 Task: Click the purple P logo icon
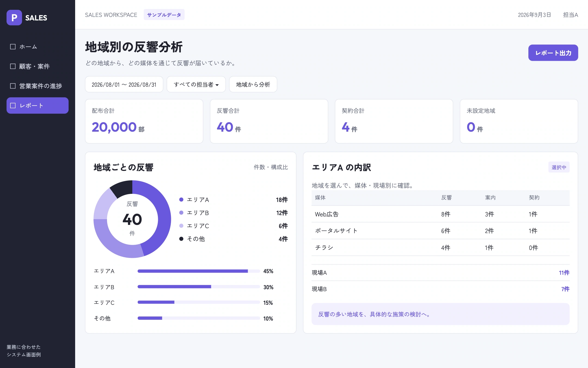pyautogui.click(x=14, y=18)
